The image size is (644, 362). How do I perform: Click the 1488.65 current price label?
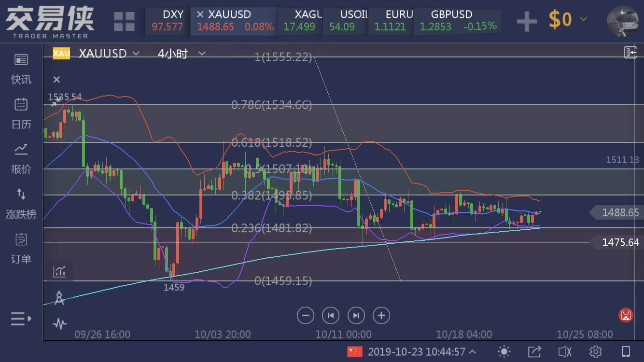click(617, 212)
